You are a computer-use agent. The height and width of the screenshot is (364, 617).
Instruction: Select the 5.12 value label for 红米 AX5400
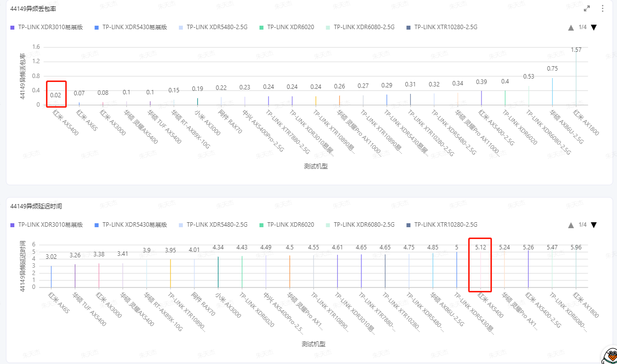coord(481,247)
